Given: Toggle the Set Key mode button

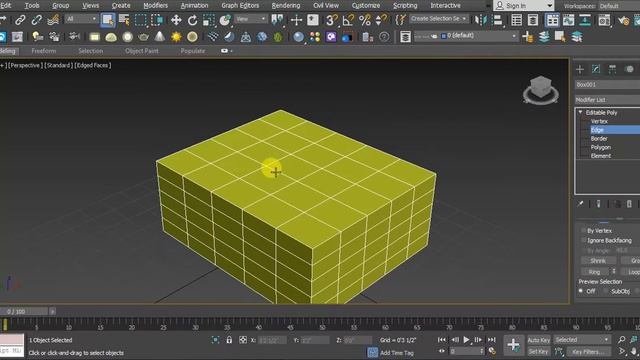Looking at the screenshot, I should click(x=539, y=351).
